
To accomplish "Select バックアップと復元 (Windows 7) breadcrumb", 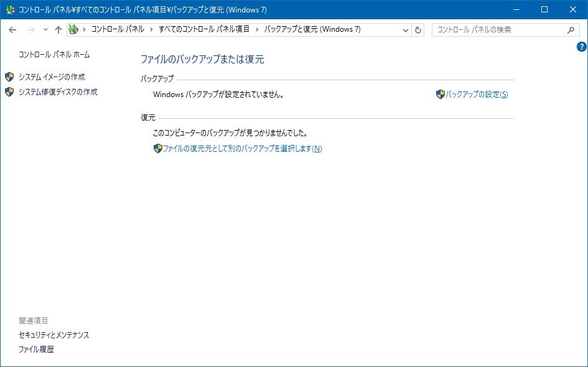I will pos(312,29).
